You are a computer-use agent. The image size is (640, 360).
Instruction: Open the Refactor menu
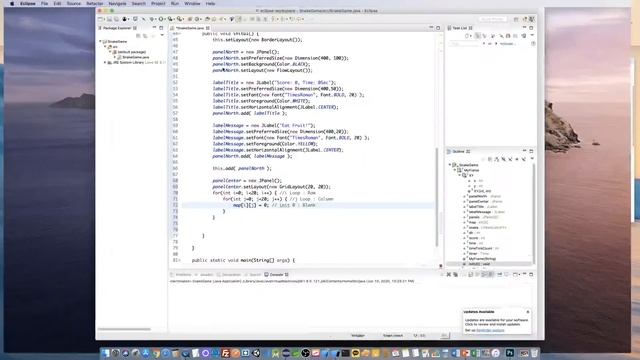tap(95, 4)
